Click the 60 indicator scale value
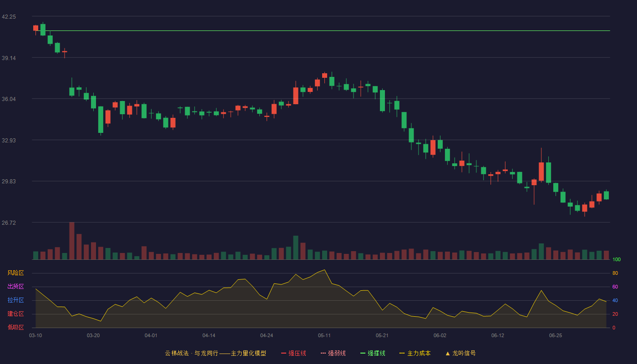Image resolution: width=637 pixels, height=364 pixels. coord(615,287)
